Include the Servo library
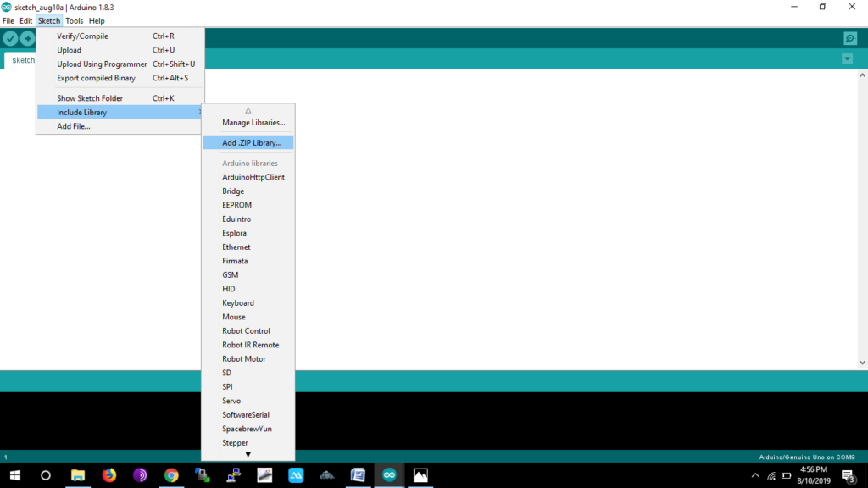 click(x=248, y=401)
